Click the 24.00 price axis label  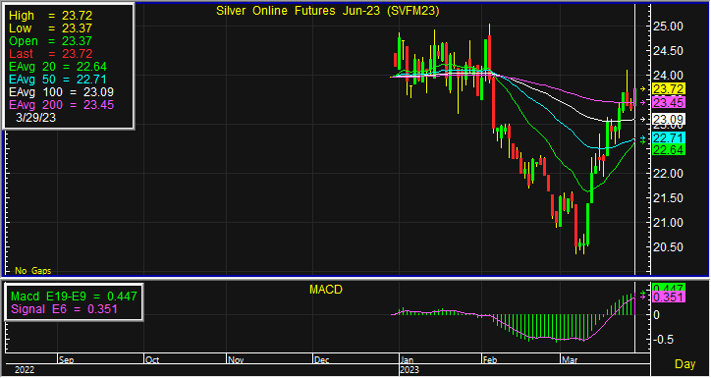[667, 75]
